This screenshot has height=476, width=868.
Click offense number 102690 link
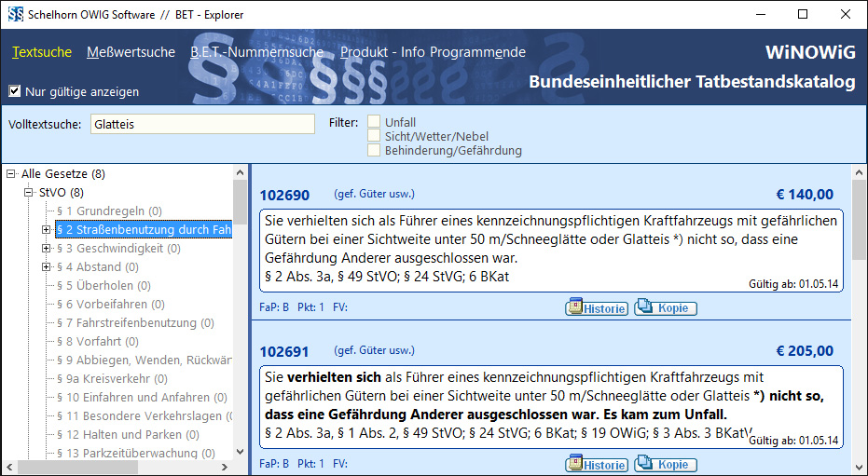pyautogui.click(x=283, y=196)
